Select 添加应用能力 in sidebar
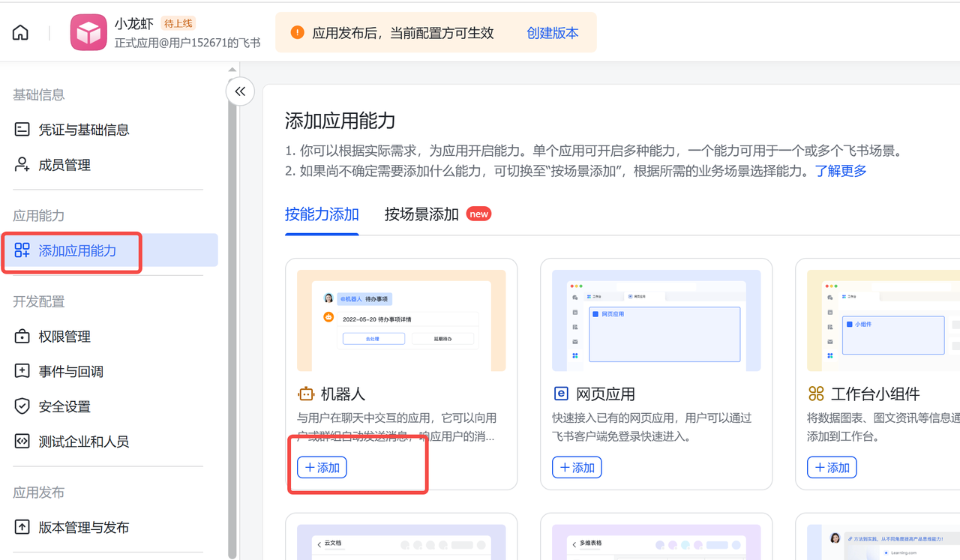Screen dimensions: 960x560 [109, 250]
